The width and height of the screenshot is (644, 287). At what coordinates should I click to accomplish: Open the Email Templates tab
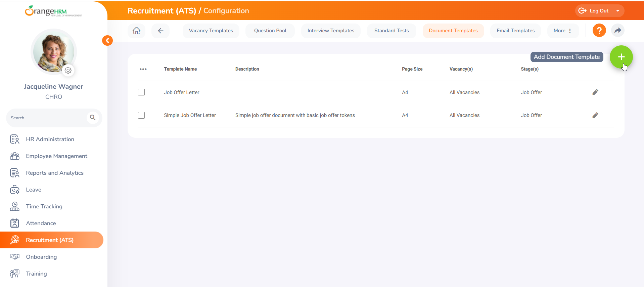516,31
